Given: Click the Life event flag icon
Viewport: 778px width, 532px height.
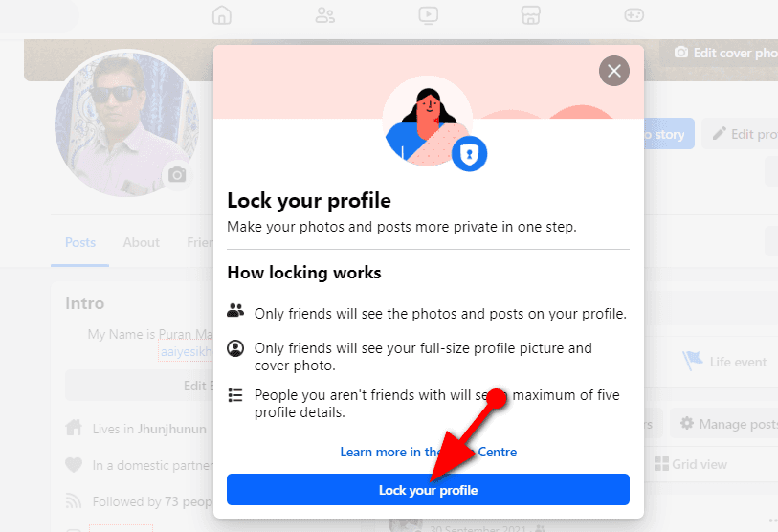Looking at the screenshot, I should pyautogui.click(x=692, y=362).
